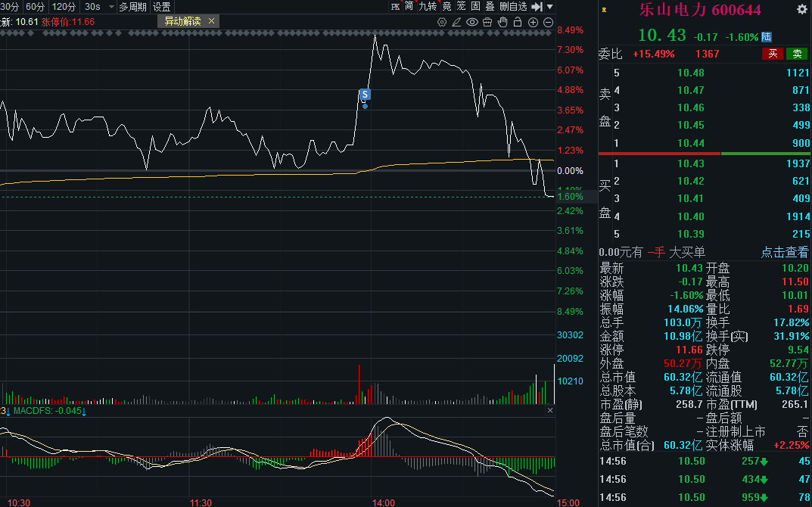Open the 30s period dropdown arrow
The image size is (812, 507).
[110, 8]
